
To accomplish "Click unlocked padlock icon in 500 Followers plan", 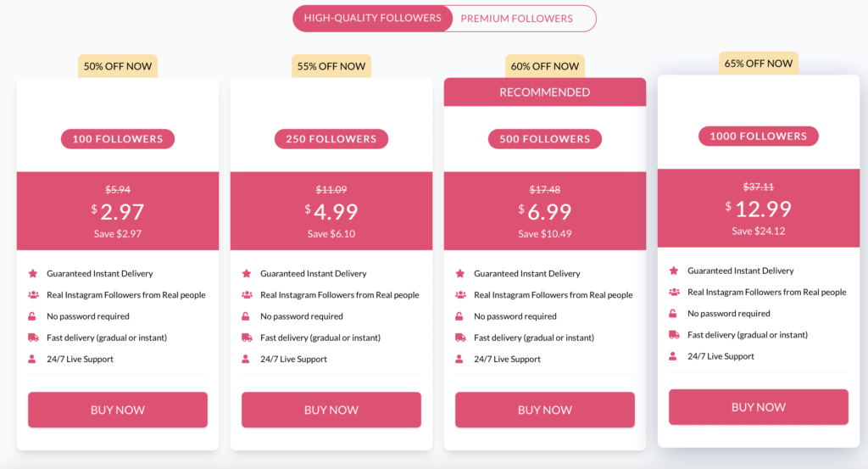I will click(x=459, y=316).
